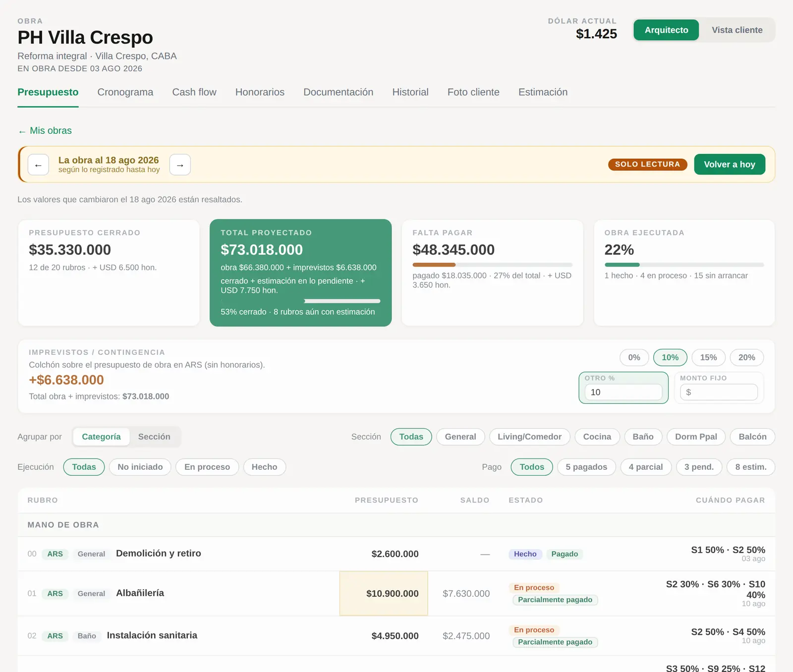The width and height of the screenshot is (793, 672).
Task: Go back to Mis obras
Action: pyautogui.click(x=45, y=130)
